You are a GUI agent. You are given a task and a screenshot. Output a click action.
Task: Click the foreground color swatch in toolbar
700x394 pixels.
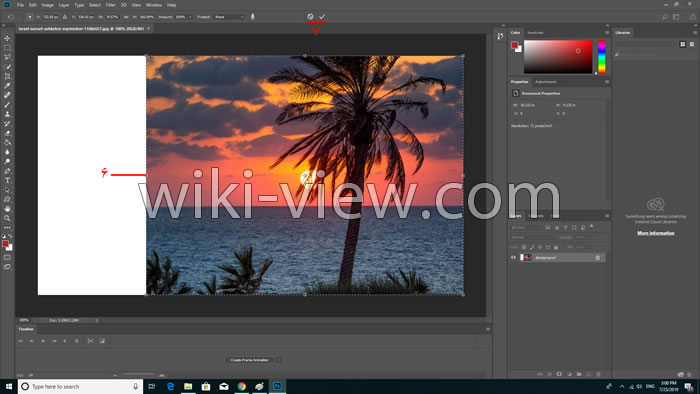click(5, 244)
